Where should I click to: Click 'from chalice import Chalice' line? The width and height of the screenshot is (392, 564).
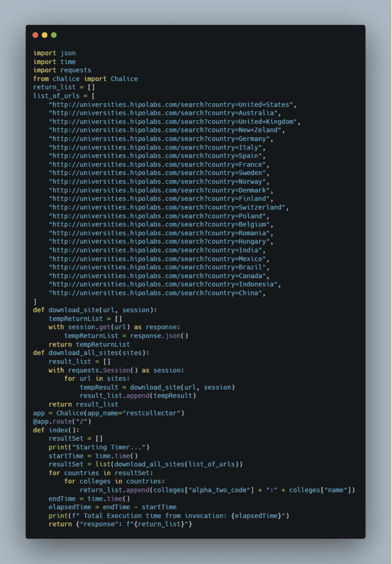pyautogui.click(x=85, y=79)
